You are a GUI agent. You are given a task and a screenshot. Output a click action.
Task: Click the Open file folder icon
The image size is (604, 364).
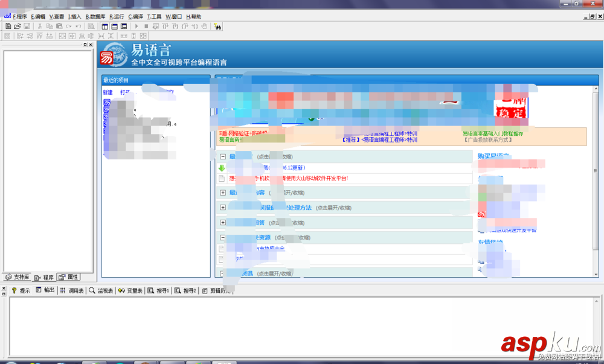[18, 26]
